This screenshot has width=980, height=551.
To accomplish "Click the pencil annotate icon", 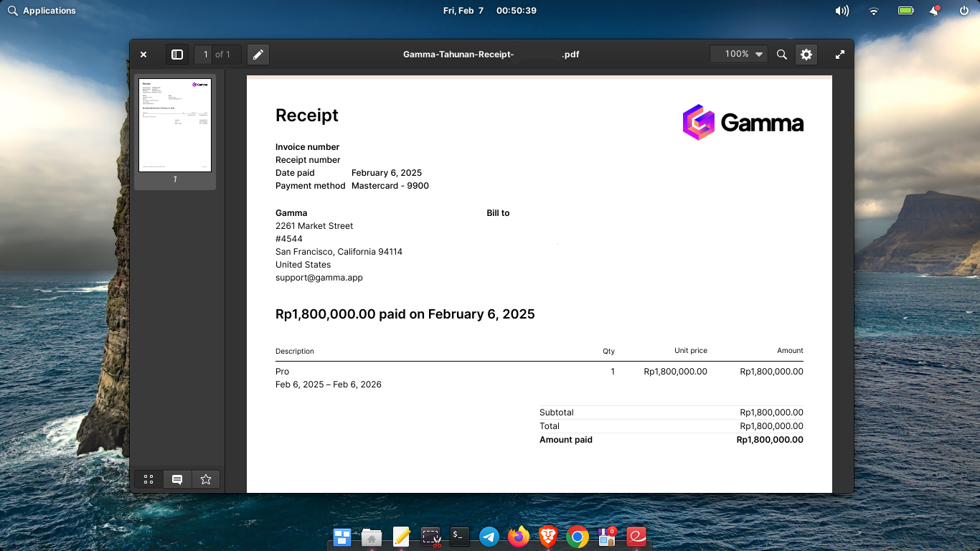I will 258,55.
